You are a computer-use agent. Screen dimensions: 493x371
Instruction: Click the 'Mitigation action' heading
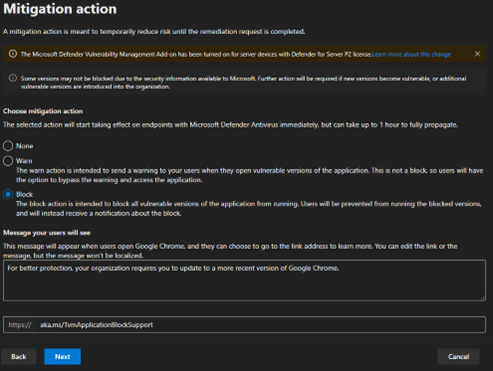[x=60, y=9]
